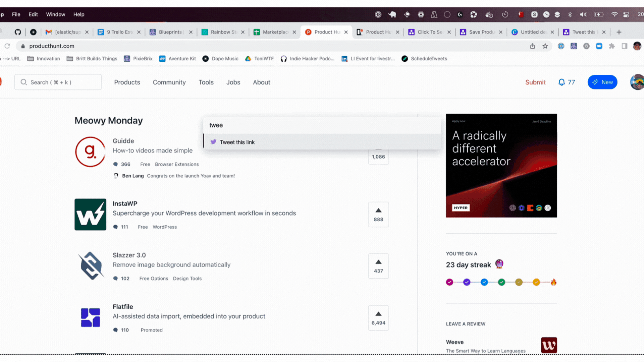
Task: Select the 'Tweet this link' command
Action: point(237,142)
